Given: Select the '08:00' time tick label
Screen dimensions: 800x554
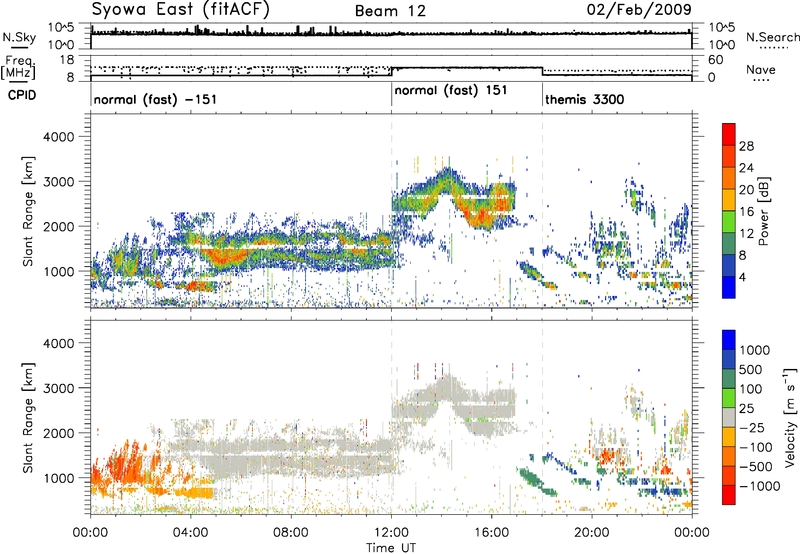Looking at the screenshot, I should (x=291, y=533).
